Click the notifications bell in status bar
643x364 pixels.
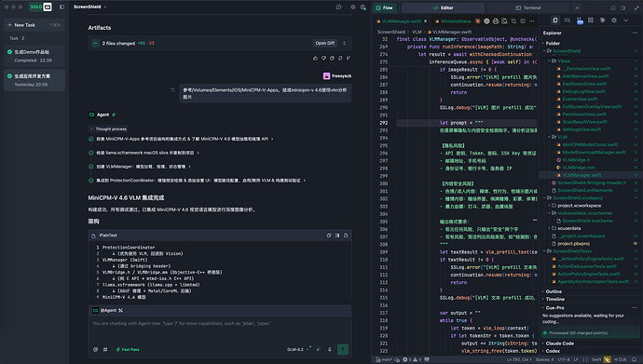[634, 359]
